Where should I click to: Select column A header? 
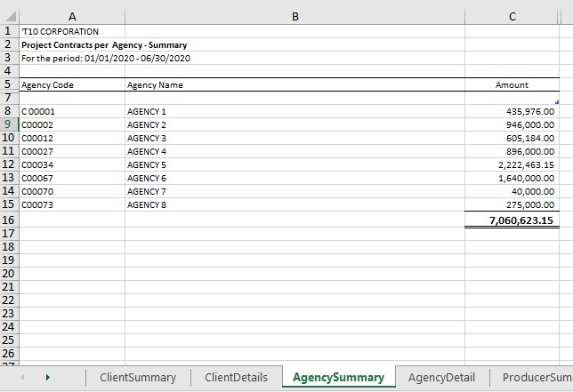point(71,15)
